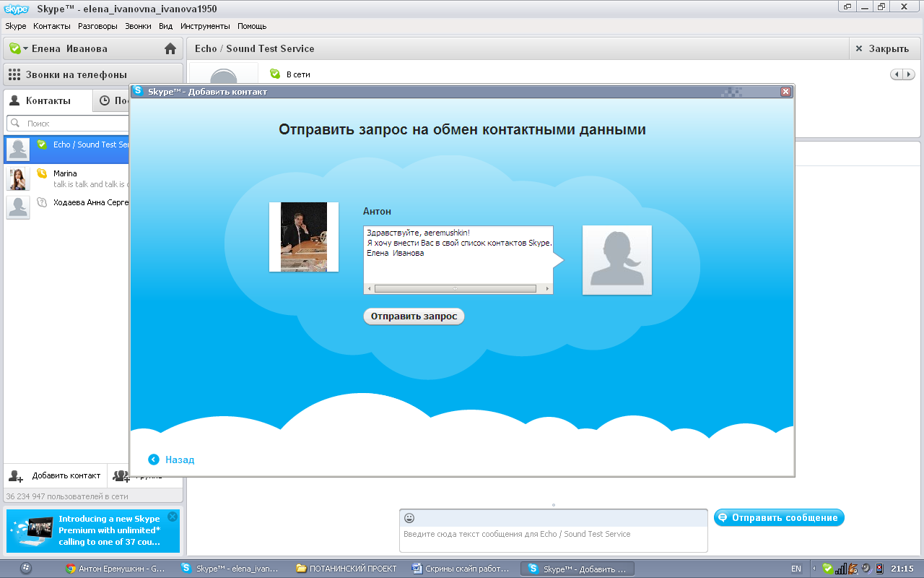Screen dimensions: 924x578
Task: Click the Echo / Sound Test Service conversation title
Action: (255, 48)
